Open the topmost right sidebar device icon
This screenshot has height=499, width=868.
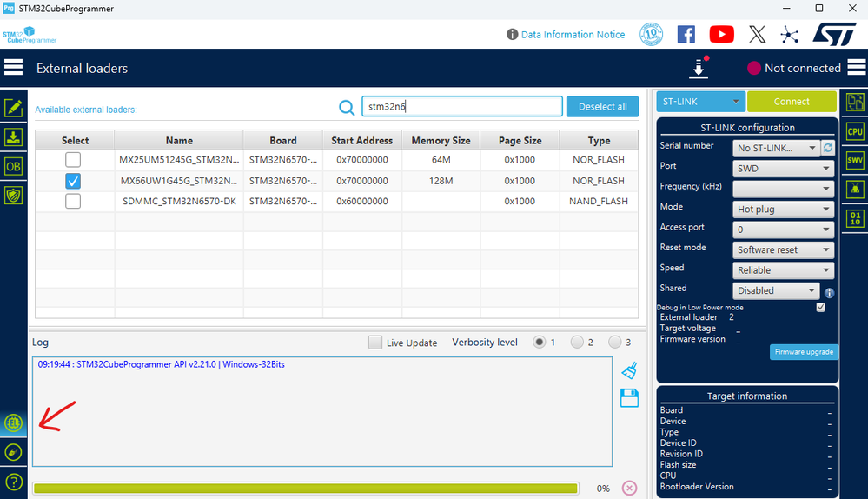[855, 103]
